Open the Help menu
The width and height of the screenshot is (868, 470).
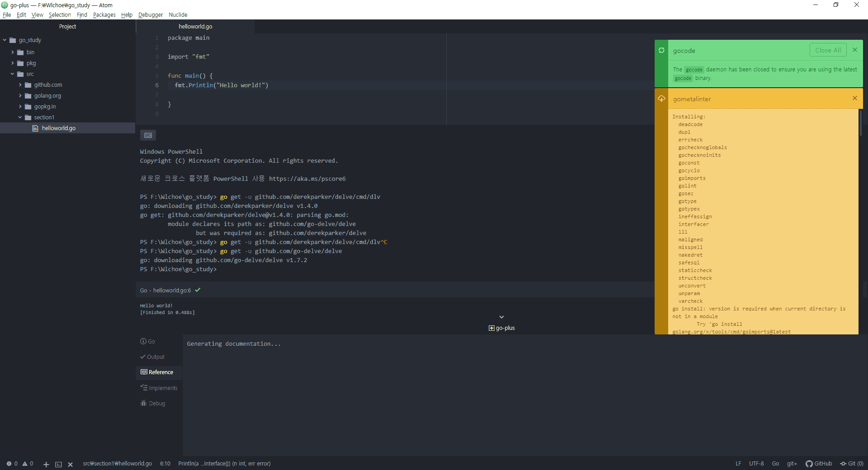coord(127,15)
